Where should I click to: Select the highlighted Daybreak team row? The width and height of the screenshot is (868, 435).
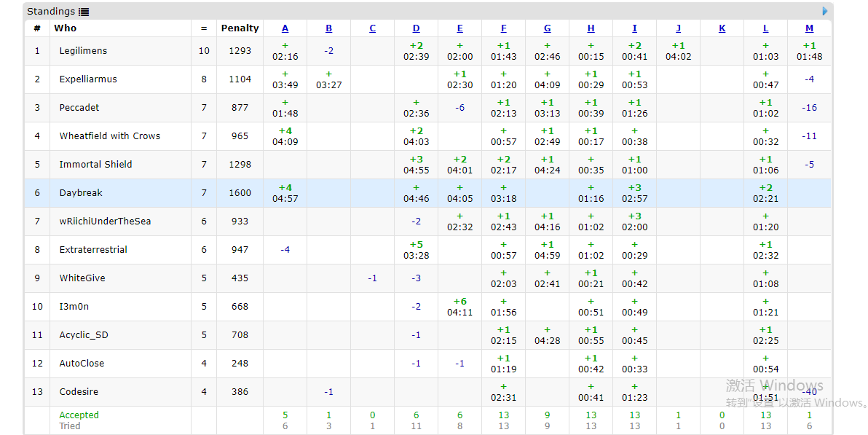81,193
